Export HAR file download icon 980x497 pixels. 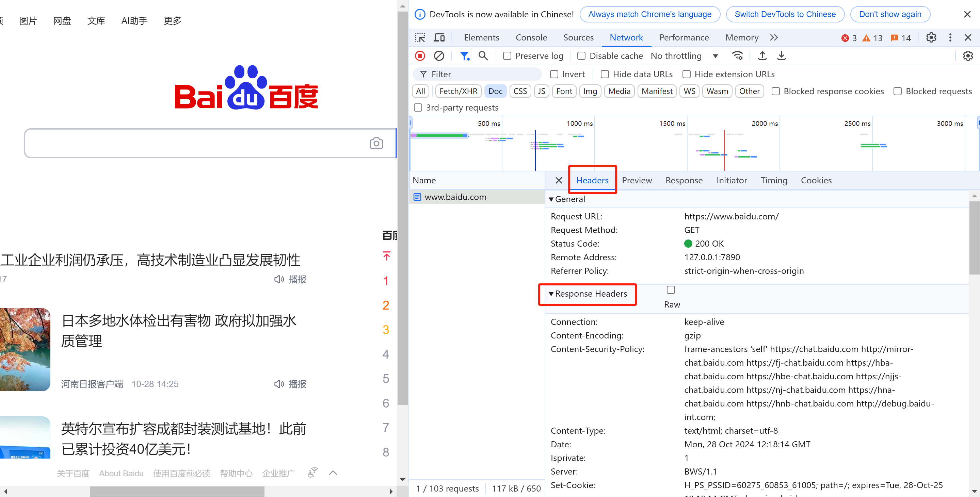[781, 56]
